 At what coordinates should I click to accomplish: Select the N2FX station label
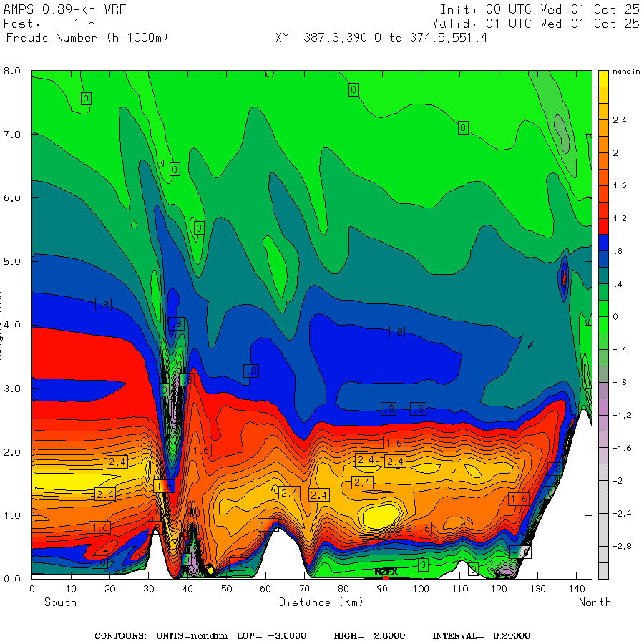(386, 572)
